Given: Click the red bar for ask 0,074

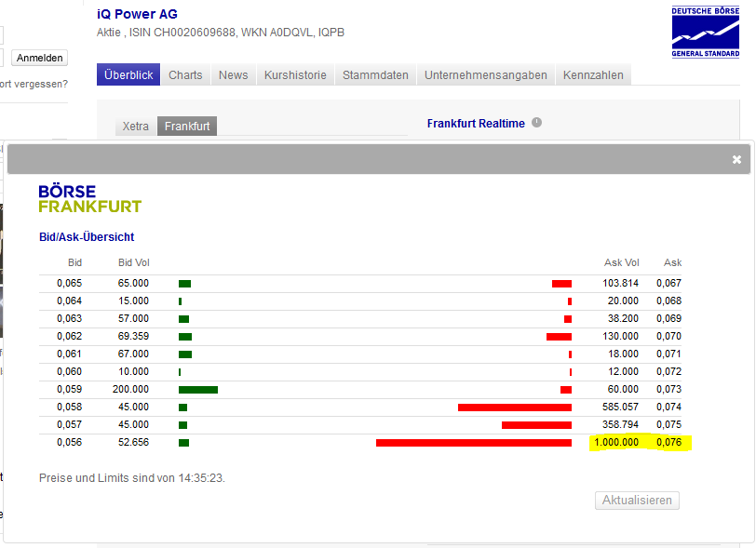Looking at the screenshot, I should [515, 408].
